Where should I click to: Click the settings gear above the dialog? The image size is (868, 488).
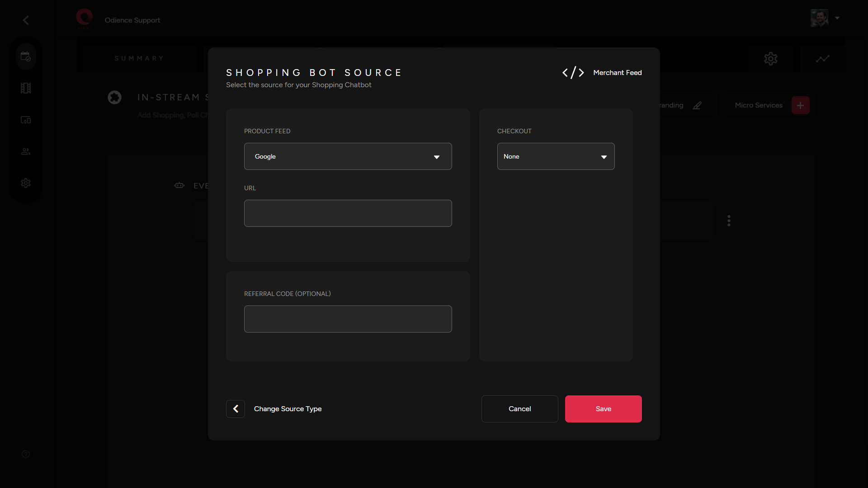771,58
